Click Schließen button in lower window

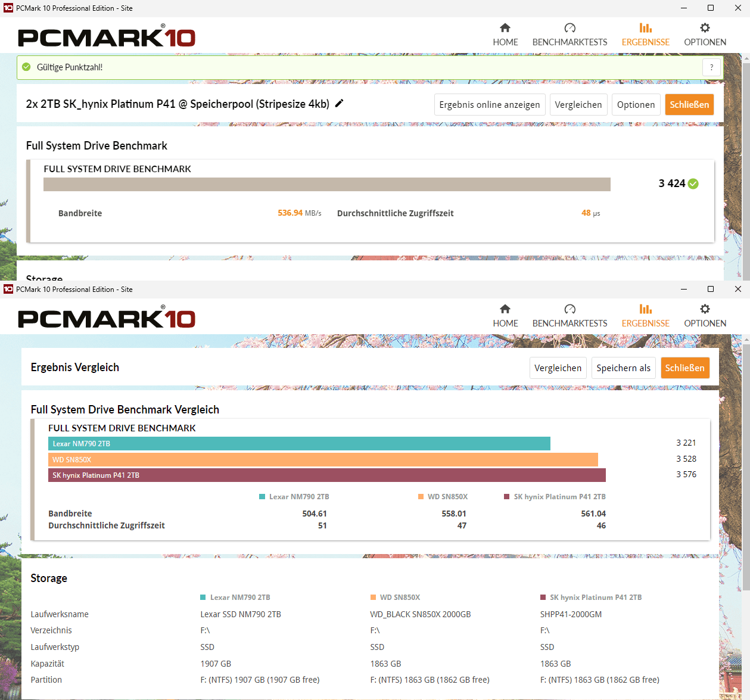(685, 368)
